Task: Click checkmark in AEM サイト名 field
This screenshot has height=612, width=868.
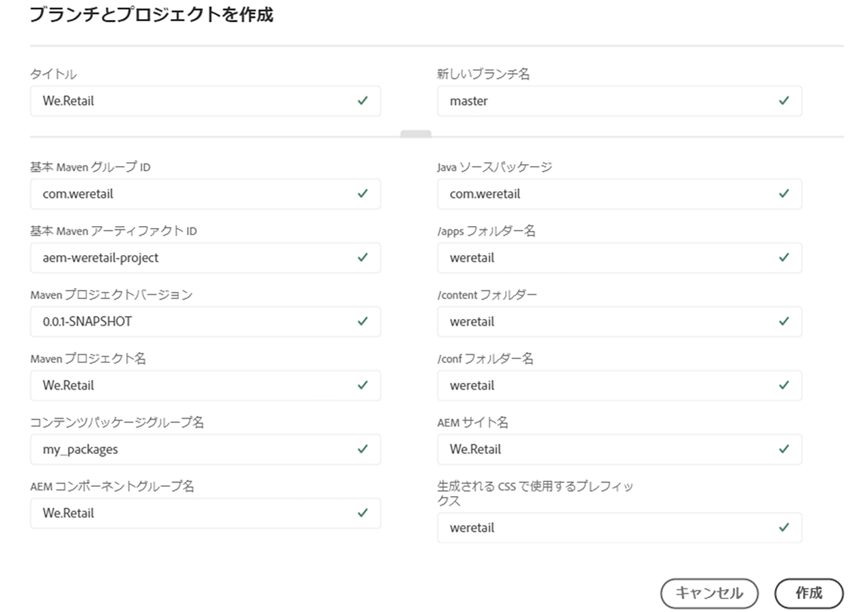Action: click(x=784, y=448)
